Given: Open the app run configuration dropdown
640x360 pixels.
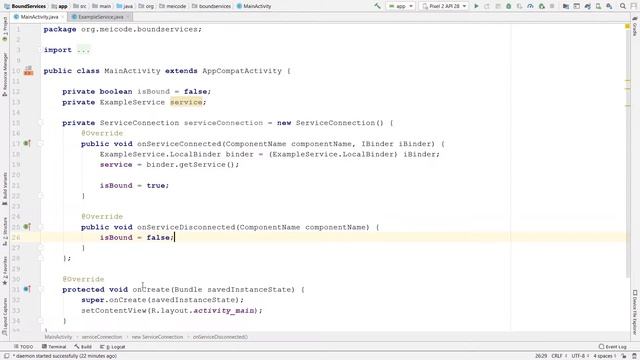Looking at the screenshot, I should [x=400, y=6].
